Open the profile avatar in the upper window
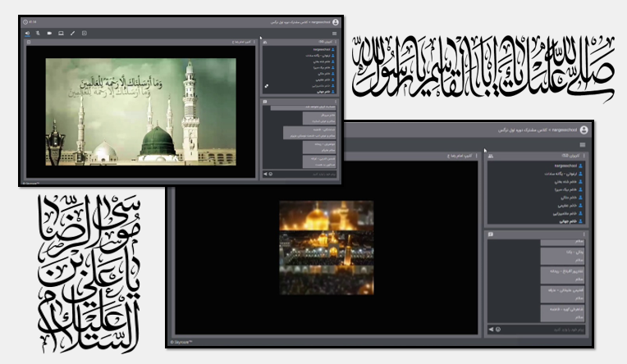Screen dimensions: 627x364 336,22
